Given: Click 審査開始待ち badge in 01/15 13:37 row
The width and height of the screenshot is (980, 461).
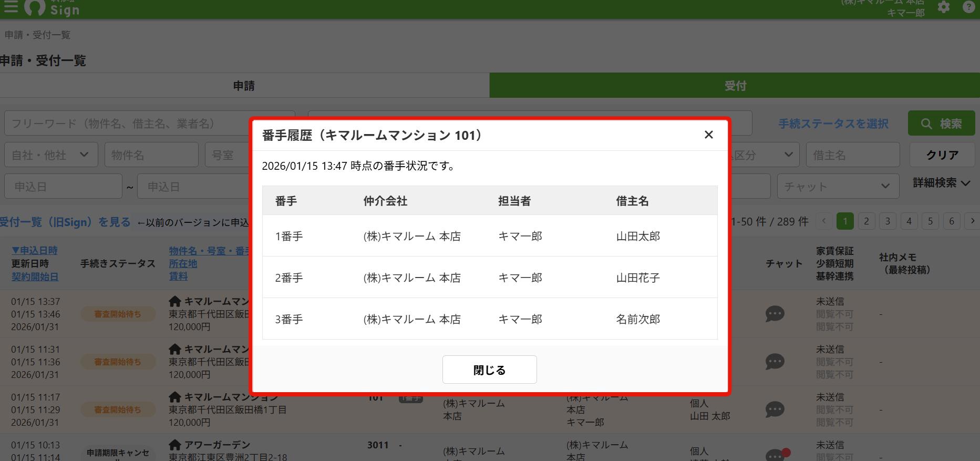Looking at the screenshot, I should click(x=118, y=314).
